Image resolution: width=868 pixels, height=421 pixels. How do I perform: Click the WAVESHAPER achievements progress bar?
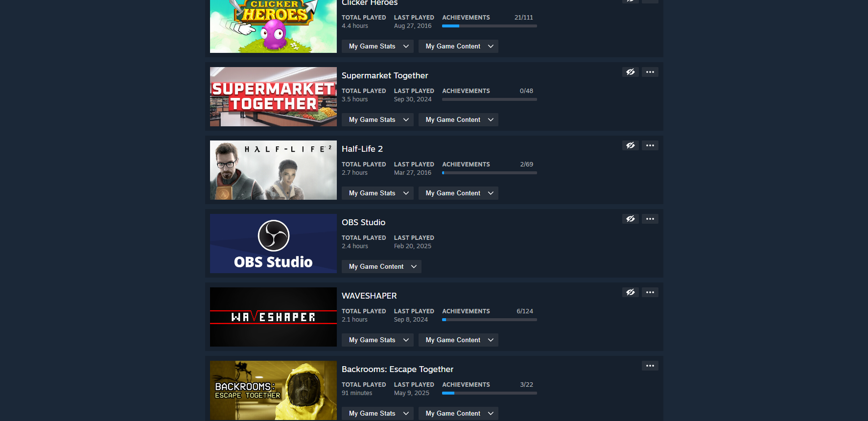tap(490, 320)
